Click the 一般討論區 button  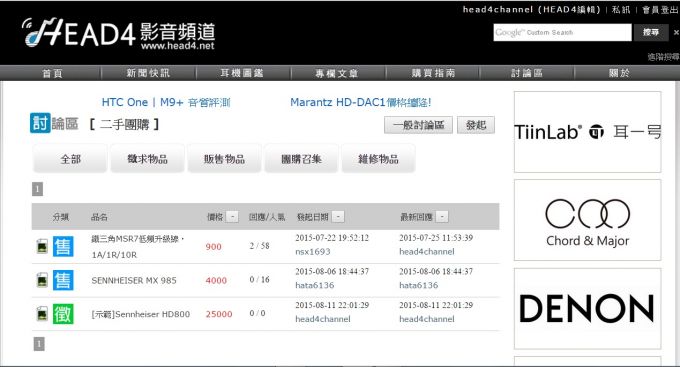(418, 125)
